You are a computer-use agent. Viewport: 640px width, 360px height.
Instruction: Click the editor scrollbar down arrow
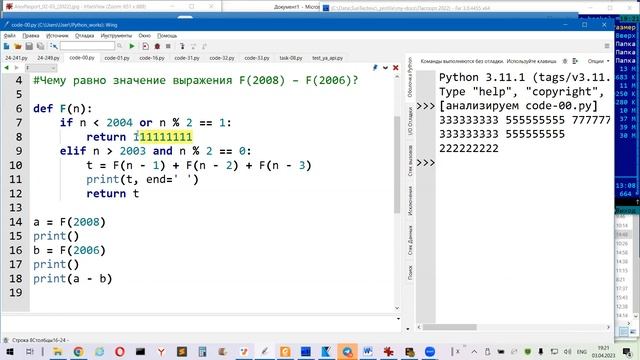point(397,308)
